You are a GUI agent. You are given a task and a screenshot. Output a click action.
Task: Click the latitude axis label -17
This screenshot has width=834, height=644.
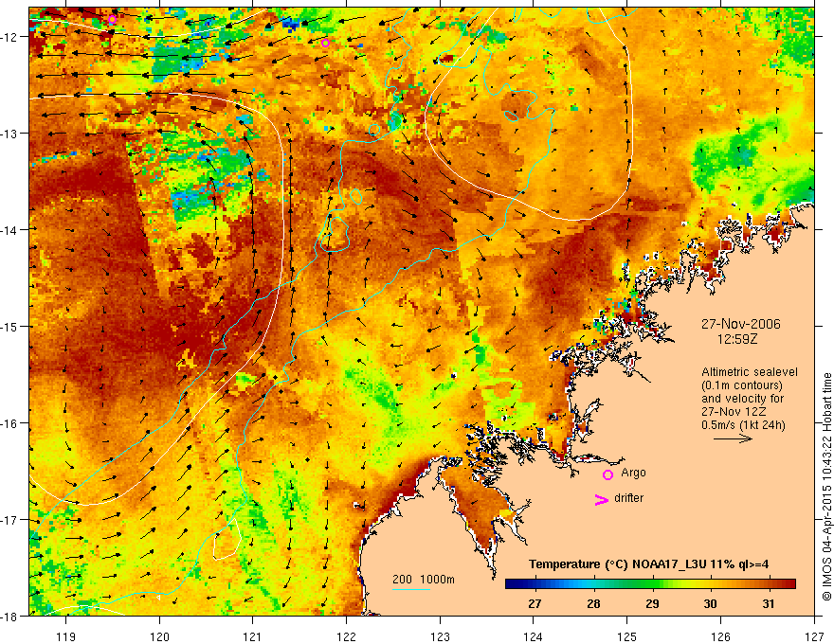click(10, 520)
